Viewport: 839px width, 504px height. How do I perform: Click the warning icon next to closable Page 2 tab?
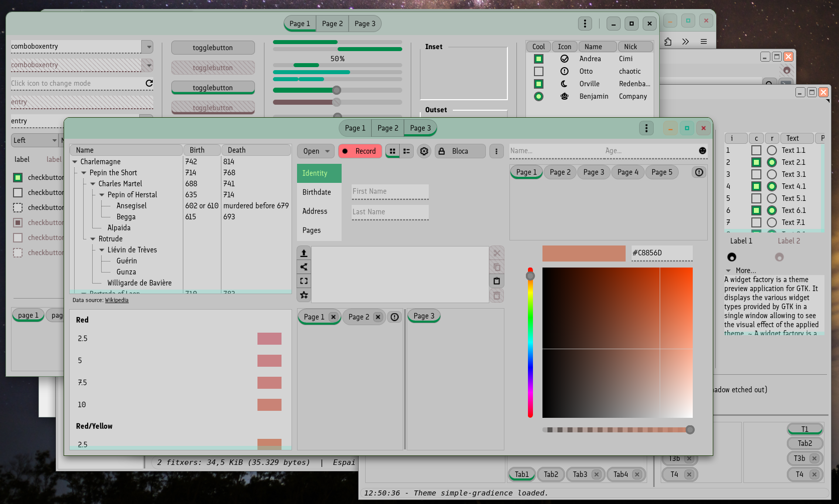(395, 317)
